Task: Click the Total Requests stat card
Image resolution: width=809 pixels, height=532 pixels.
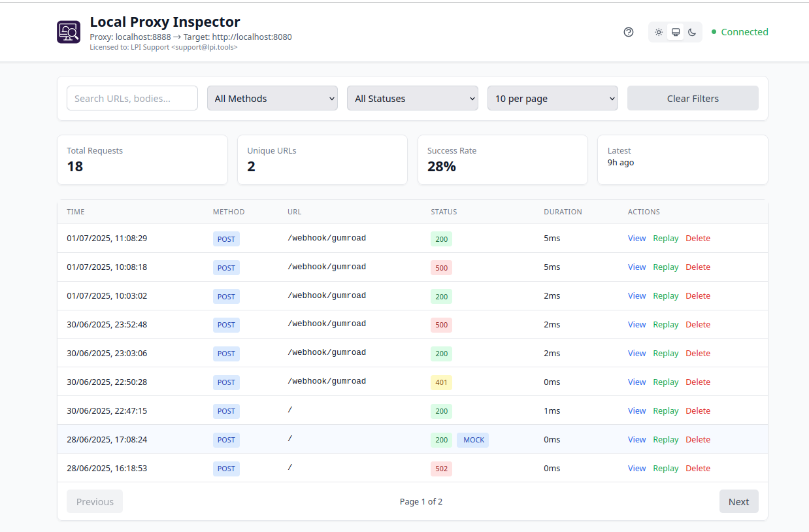Action: (x=142, y=159)
